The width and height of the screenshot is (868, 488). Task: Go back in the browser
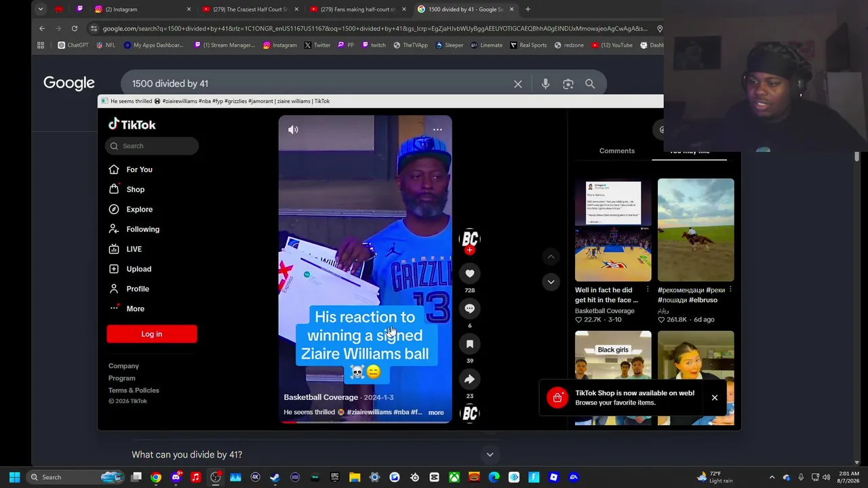tap(42, 28)
